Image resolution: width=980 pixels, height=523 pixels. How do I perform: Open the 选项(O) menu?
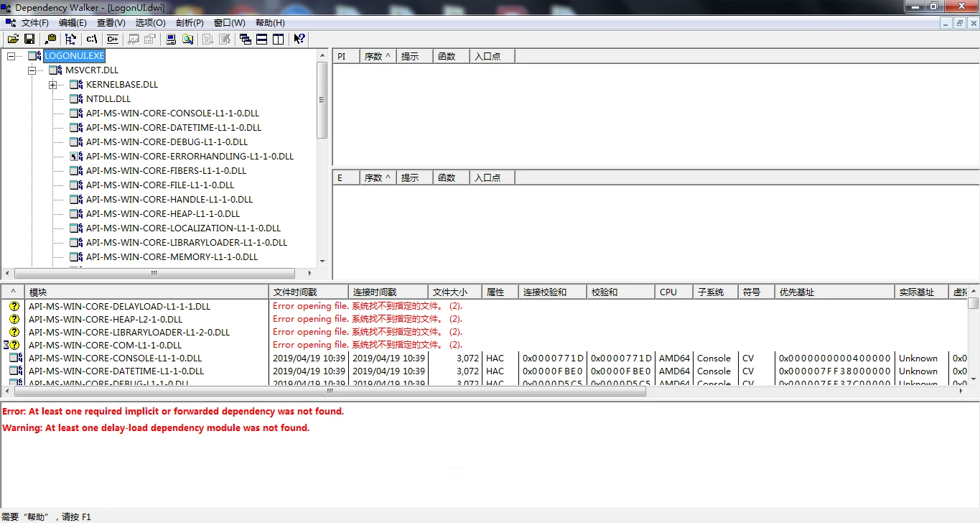coord(150,23)
